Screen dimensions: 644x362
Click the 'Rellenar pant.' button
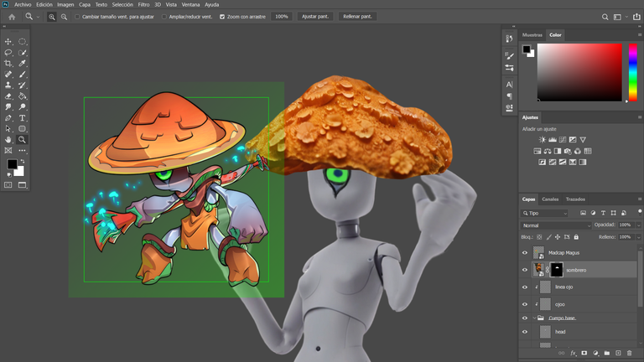tap(357, 17)
